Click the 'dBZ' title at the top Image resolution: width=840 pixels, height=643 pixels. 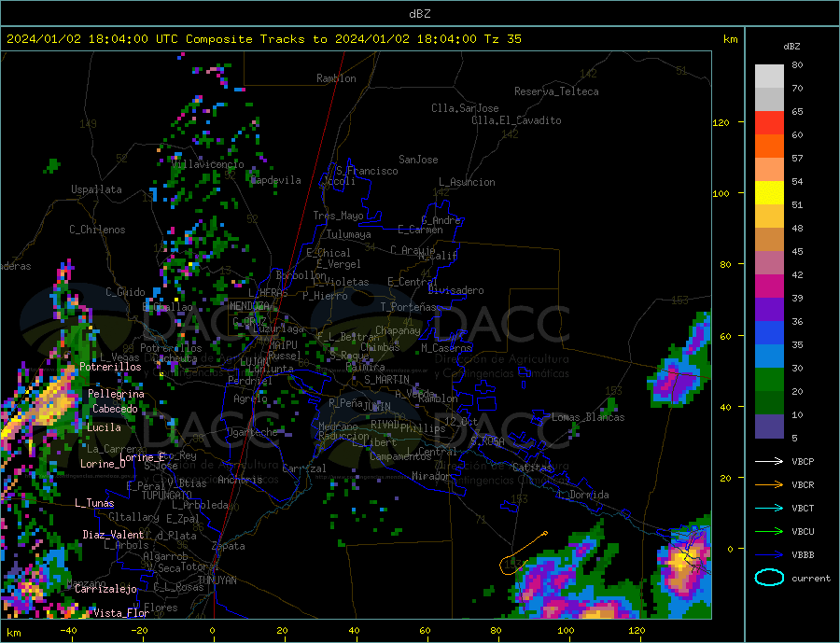coord(419,14)
